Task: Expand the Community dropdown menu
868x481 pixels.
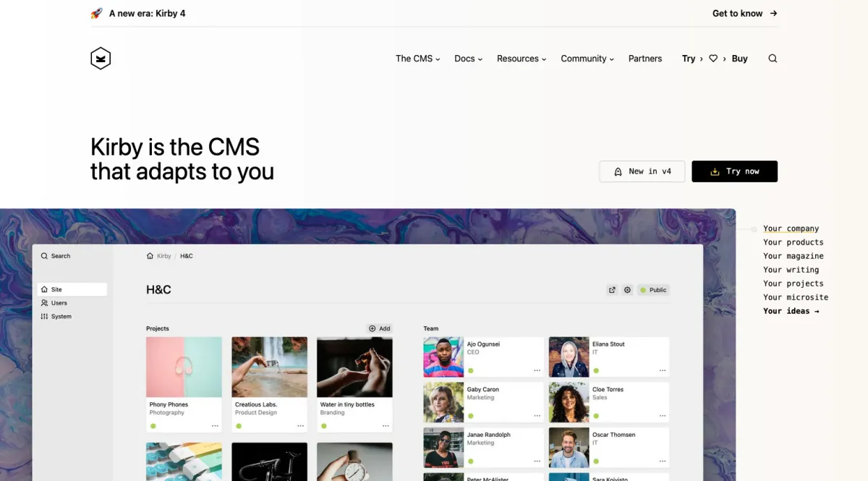Action: point(587,59)
